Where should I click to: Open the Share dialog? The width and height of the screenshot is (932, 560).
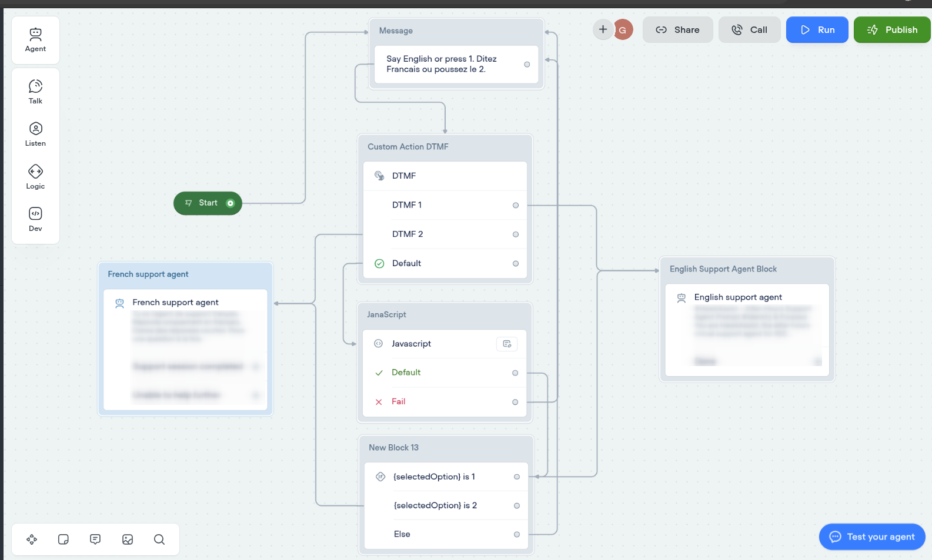click(677, 30)
